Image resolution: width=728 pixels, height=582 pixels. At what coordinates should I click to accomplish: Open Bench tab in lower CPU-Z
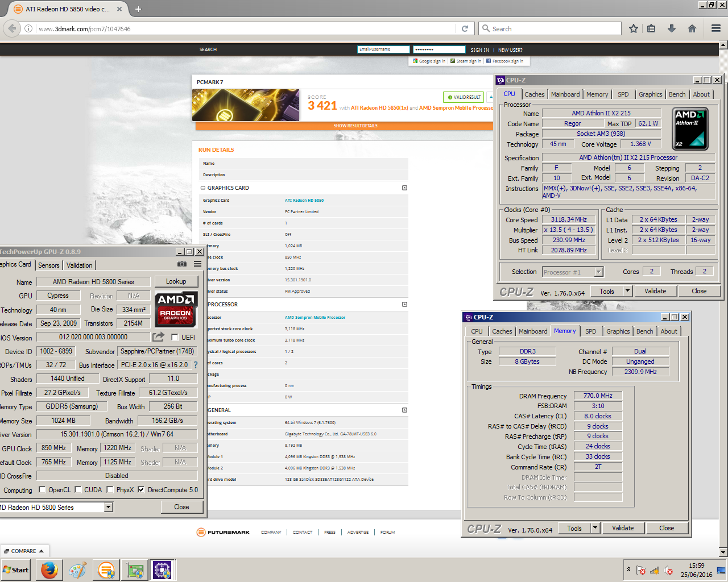click(645, 331)
